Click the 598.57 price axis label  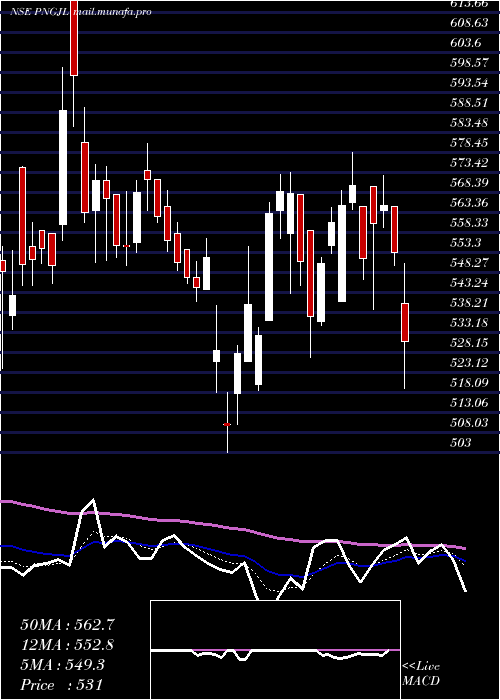click(x=469, y=63)
